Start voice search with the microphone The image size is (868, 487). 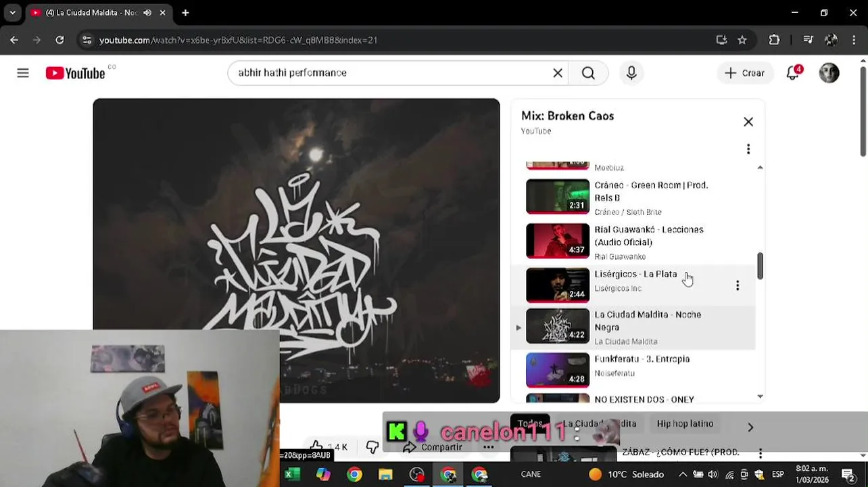coord(631,73)
